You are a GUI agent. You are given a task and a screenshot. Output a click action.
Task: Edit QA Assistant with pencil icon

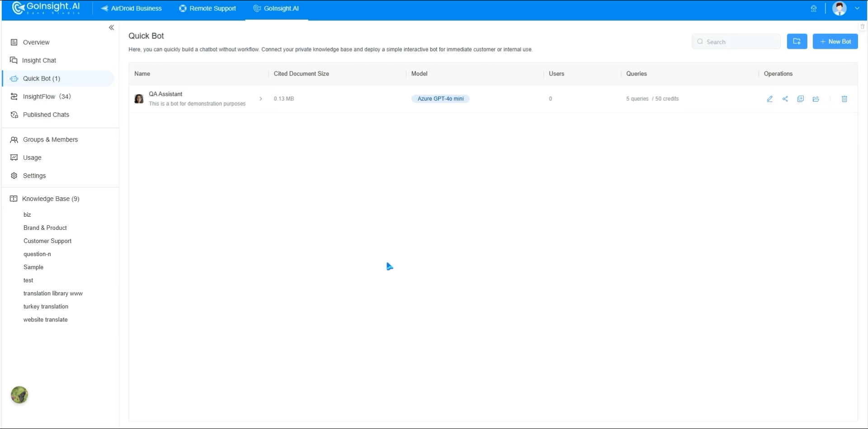770,99
